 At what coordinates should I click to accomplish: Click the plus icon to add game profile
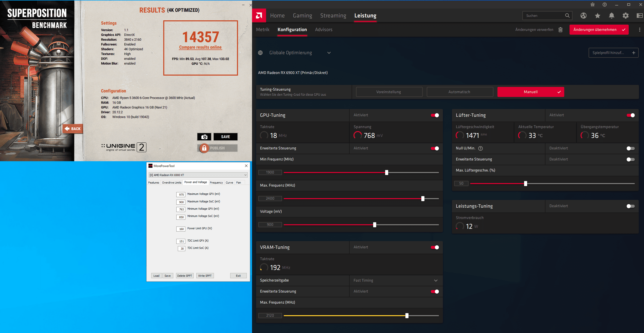click(634, 53)
